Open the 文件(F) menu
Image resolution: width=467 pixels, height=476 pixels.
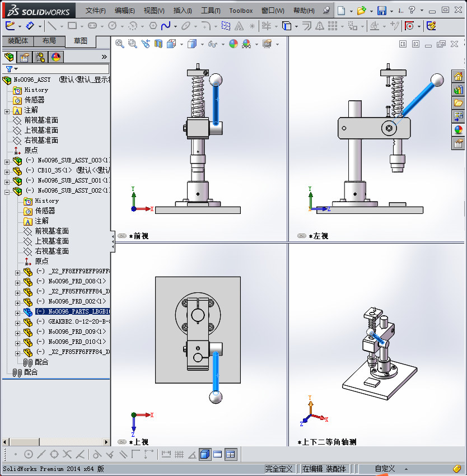(x=96, y=11)
